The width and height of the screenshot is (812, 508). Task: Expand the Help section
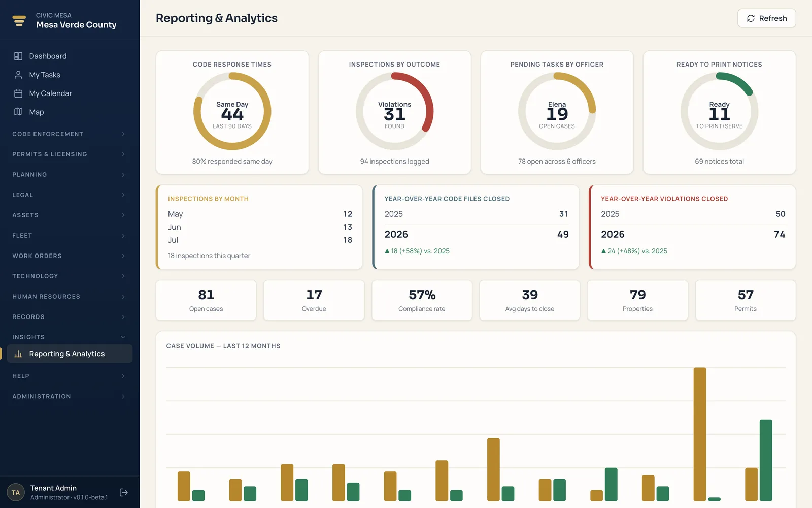[70, 376]
